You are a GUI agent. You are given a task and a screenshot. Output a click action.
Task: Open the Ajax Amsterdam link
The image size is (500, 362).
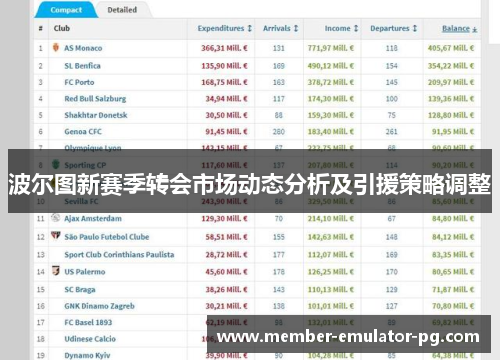(93, 219)
